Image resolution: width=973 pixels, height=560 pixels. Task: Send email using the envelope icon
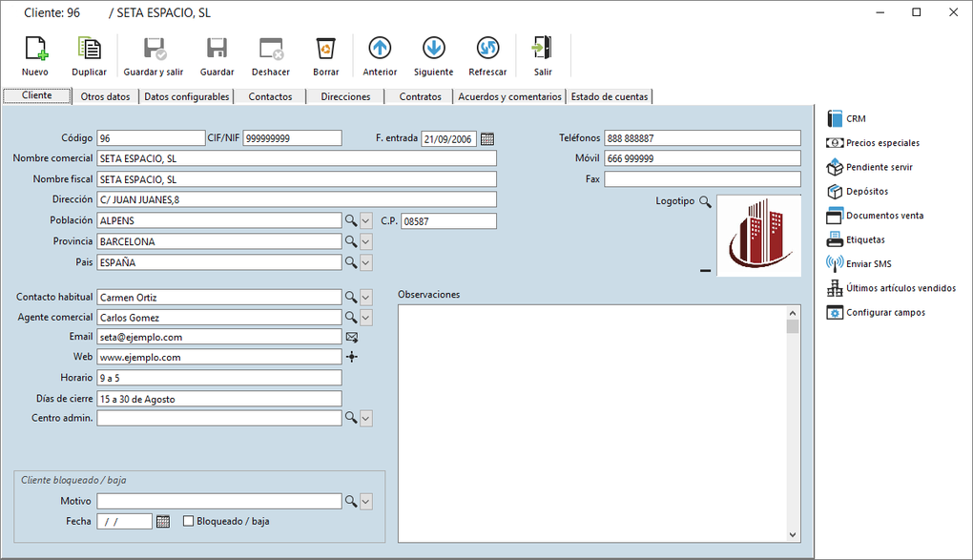pyautogui.click(x=352, y=337)
